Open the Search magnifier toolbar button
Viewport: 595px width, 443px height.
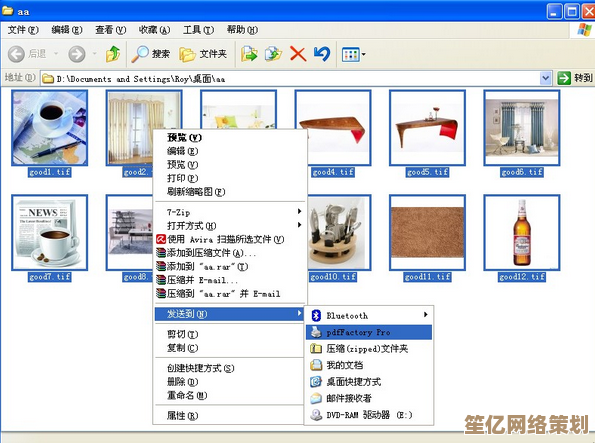151,54
